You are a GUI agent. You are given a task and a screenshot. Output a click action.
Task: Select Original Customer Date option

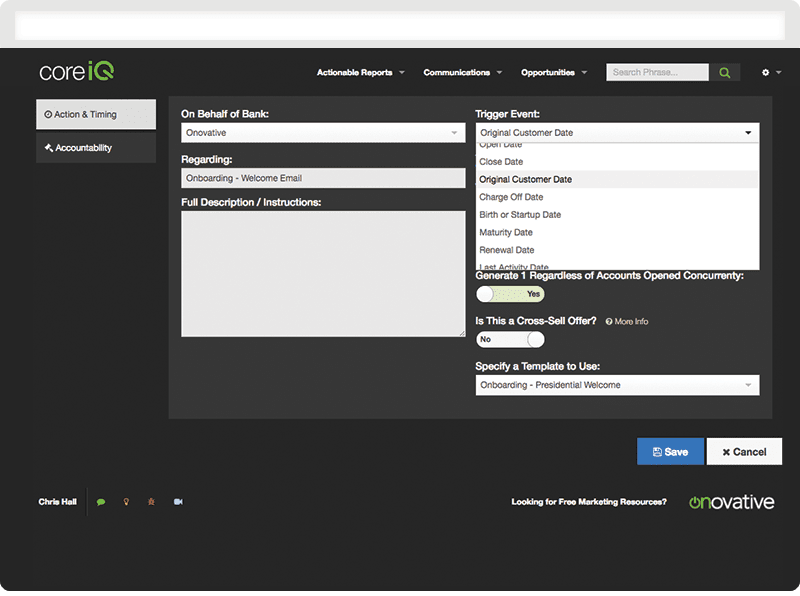coord(617,180)
